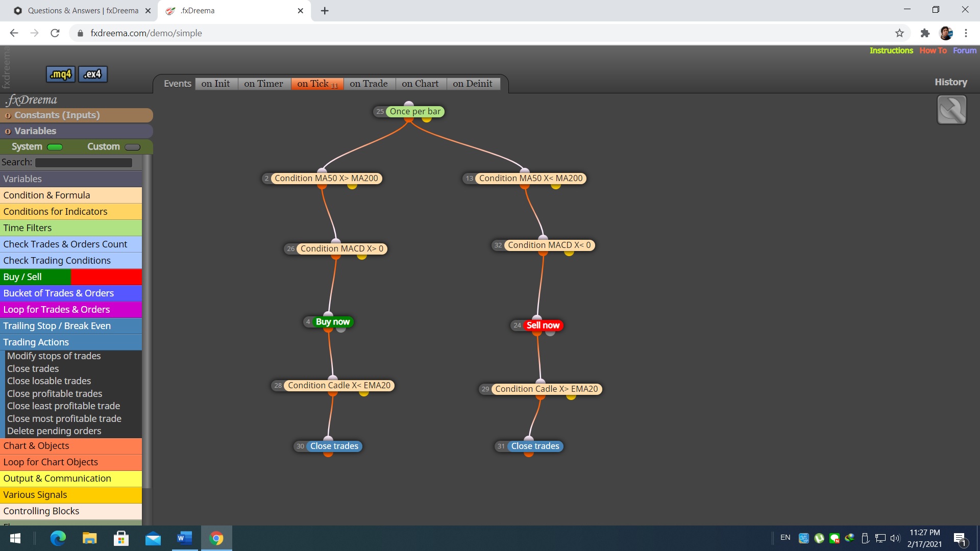This screenshot has width=980, height=551.
Task: Launch Microsoft Edge from the taskbar
Action: point(58,538)
